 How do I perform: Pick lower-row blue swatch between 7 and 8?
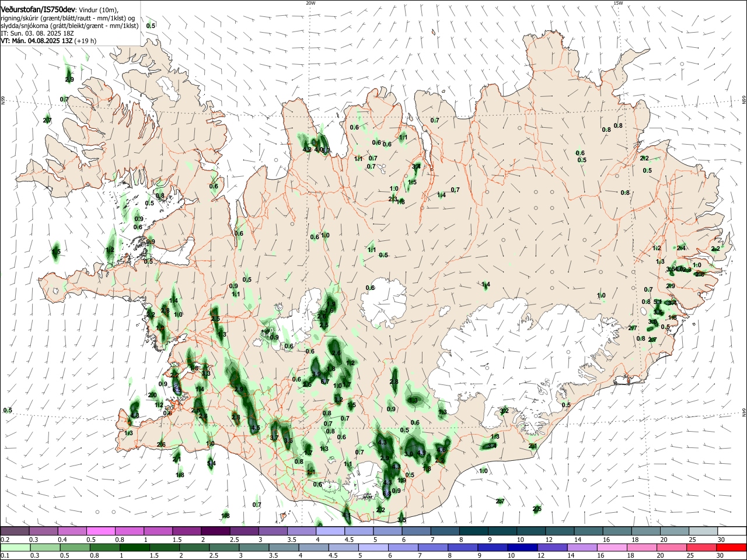[433, 548]
